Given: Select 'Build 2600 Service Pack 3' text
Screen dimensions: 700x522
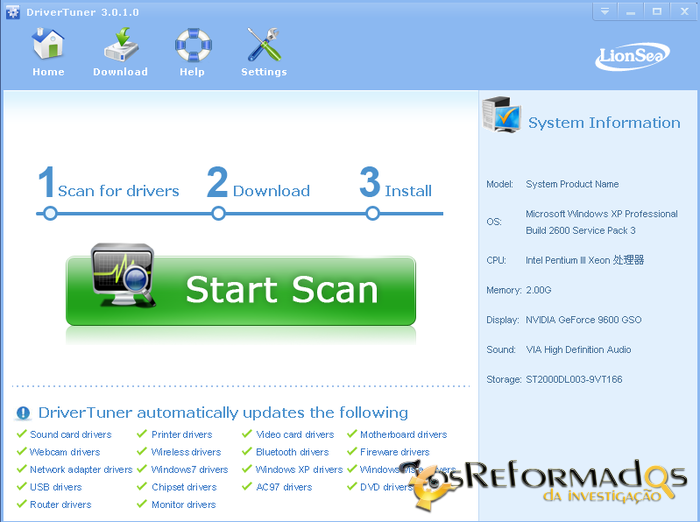Looking at the screenshot, I should 580,230.
